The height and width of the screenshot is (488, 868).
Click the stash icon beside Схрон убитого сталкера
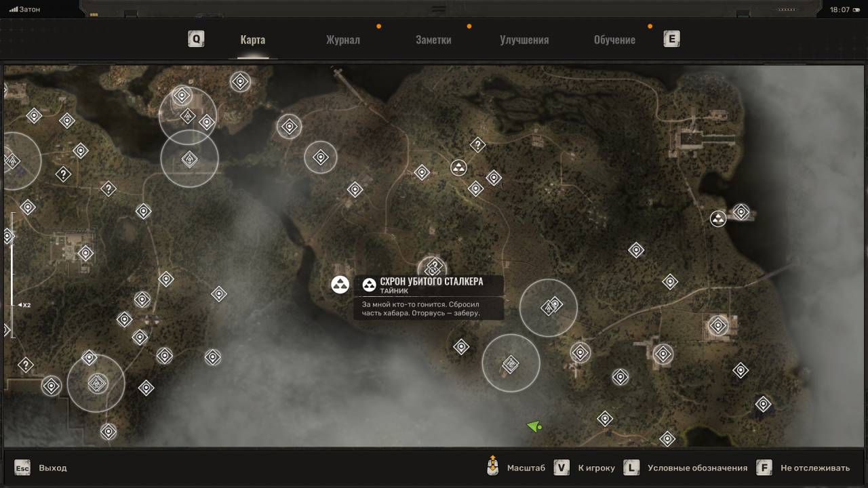[340, 285]
